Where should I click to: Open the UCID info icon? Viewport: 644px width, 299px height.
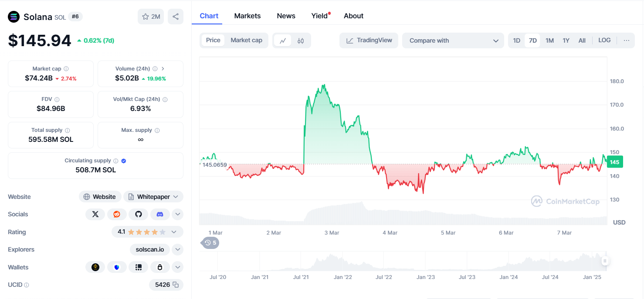point(27,285)
